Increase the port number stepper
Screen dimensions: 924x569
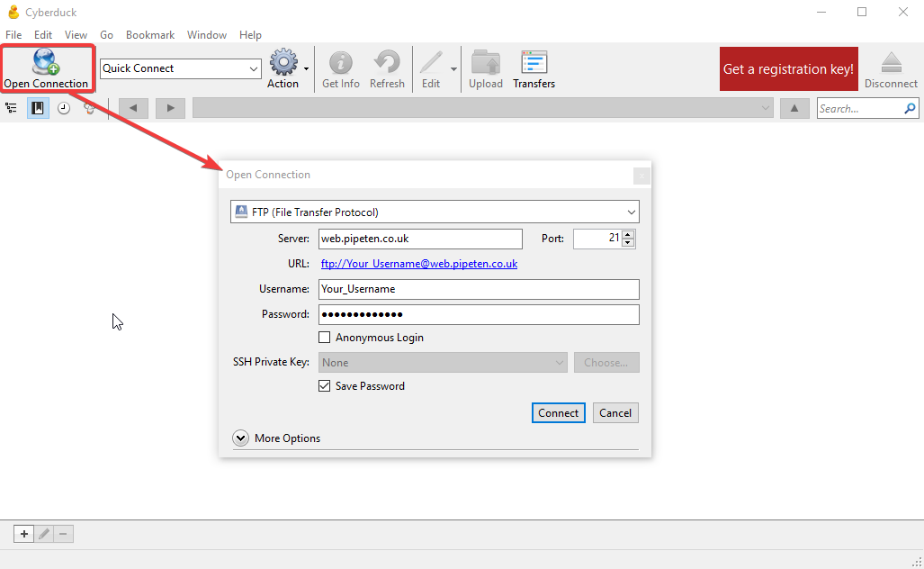(x=628, y=234)
